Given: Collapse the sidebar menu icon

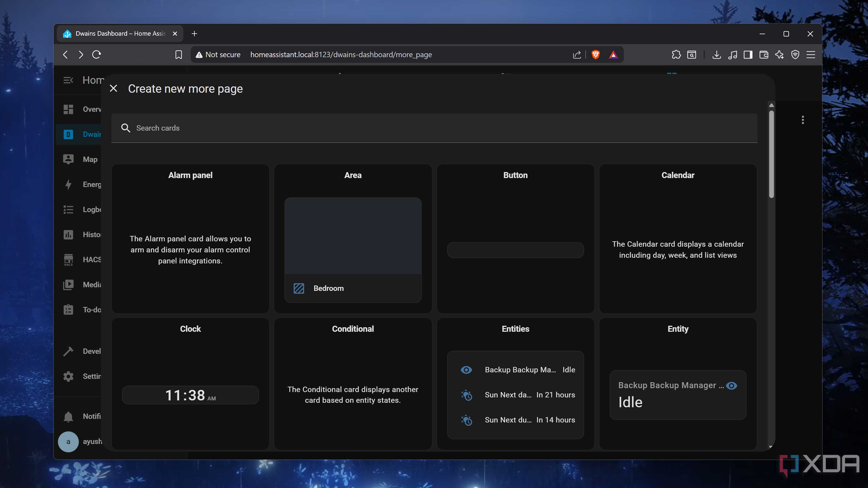Looking at the screenshot, I should (x=68, y=80).
